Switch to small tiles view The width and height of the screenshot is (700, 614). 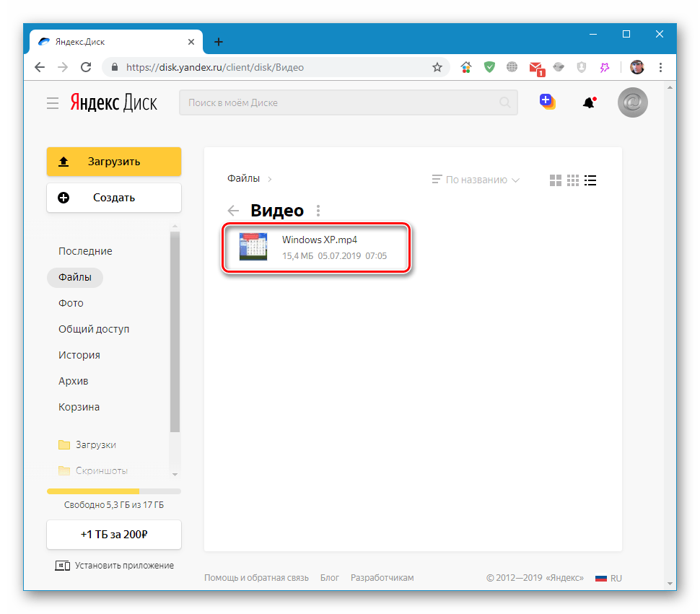(573, 180)
